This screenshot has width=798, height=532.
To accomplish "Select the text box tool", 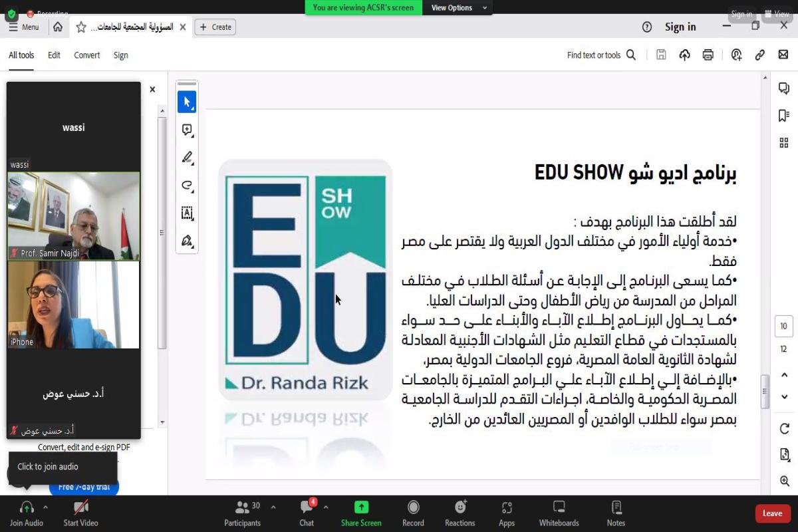I will 187,213.
